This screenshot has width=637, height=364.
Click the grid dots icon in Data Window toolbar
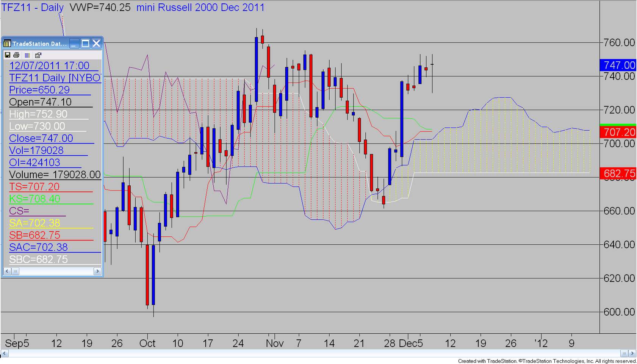(27, 55)
